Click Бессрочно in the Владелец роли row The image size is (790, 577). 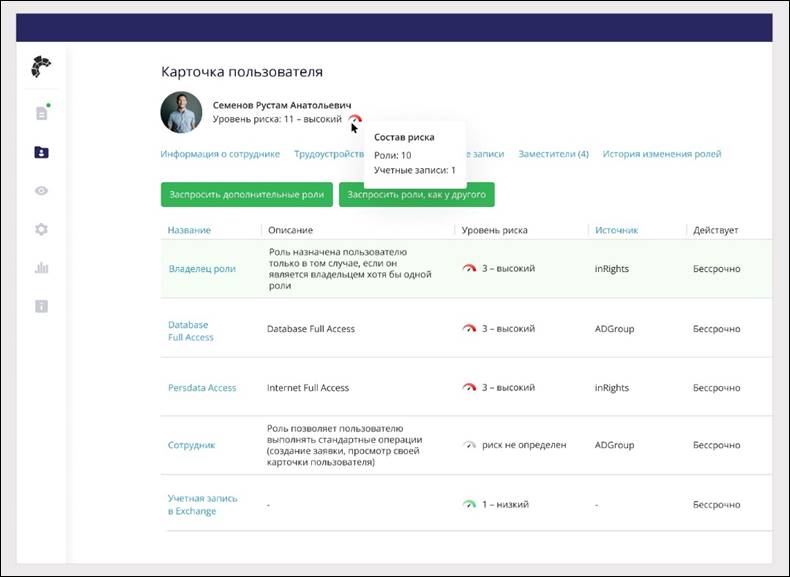tap(716, 269)
